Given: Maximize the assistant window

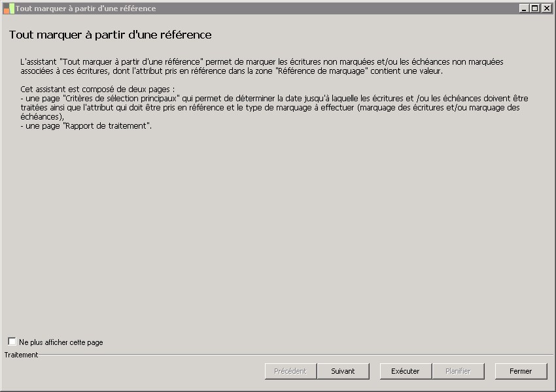Looking at the screenshot, I should tap(534, 8).
